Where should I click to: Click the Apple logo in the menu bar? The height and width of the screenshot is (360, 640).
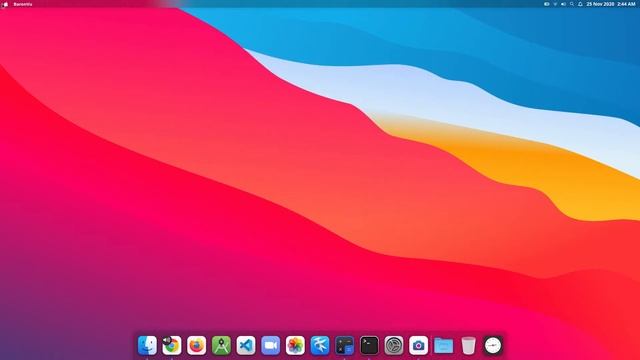(x=5, y=4)
